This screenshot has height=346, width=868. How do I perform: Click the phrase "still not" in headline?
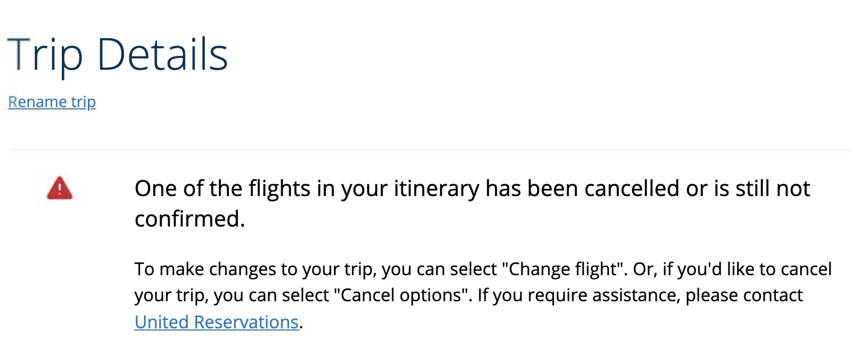point(772,189)
